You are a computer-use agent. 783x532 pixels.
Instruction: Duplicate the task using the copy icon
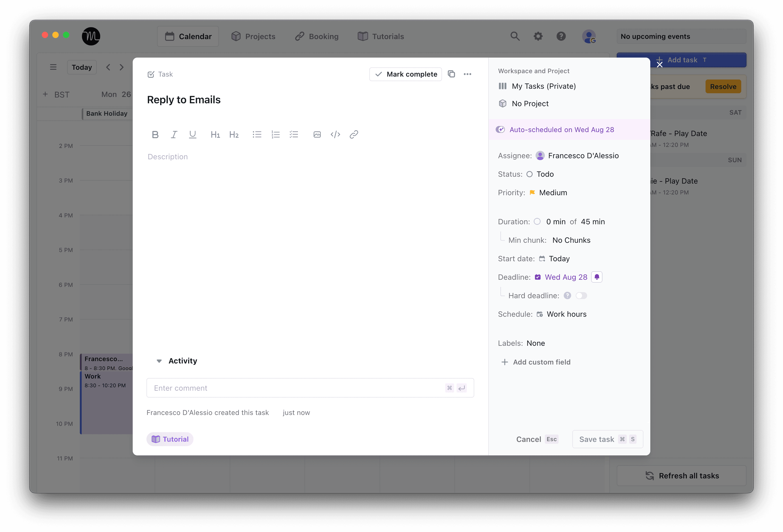452,74
